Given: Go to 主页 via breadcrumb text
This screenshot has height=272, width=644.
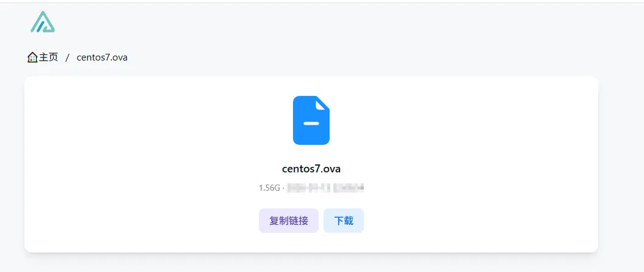Looking at the screenshot, I should pos(48,57).
